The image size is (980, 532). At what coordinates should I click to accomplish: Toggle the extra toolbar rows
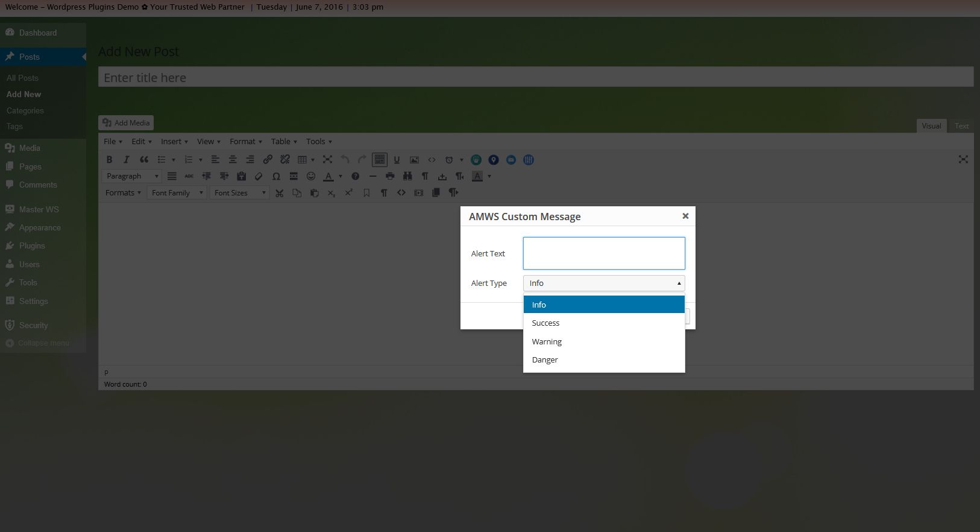click(380, 160)
